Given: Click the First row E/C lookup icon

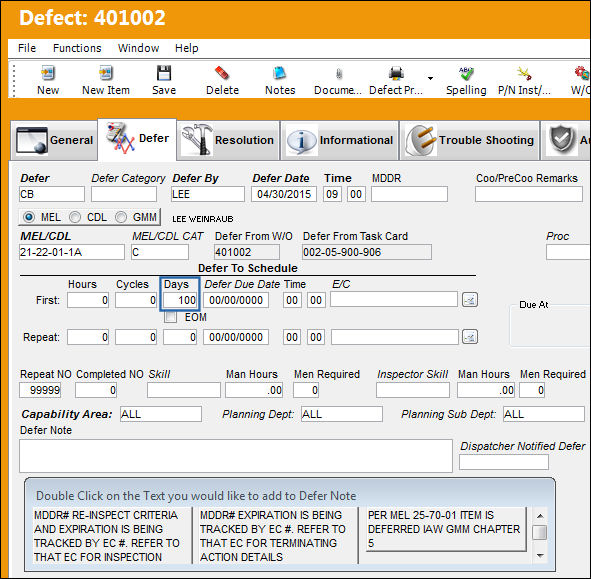Looking at the screenshot, I should pos(470,300).
